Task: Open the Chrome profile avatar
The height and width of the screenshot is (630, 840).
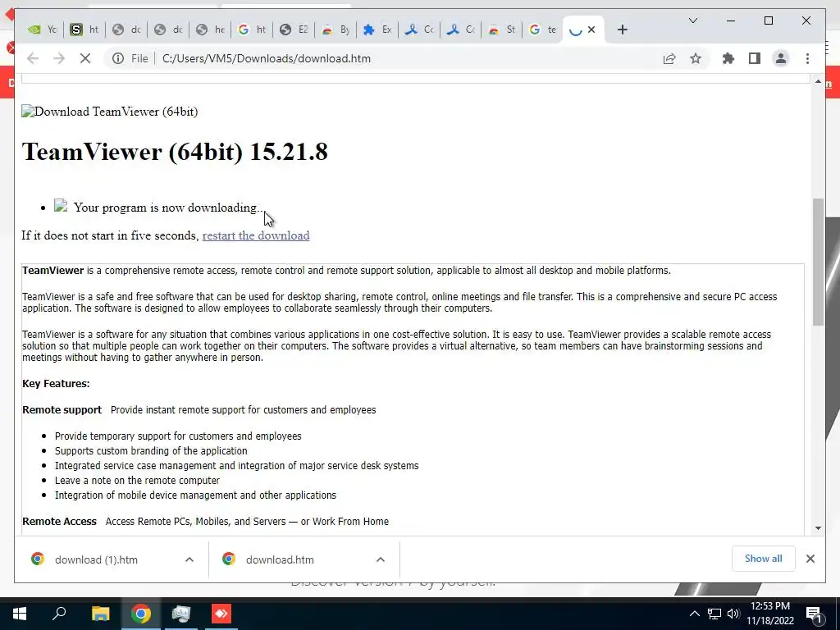Action: (x=781, y=58)
